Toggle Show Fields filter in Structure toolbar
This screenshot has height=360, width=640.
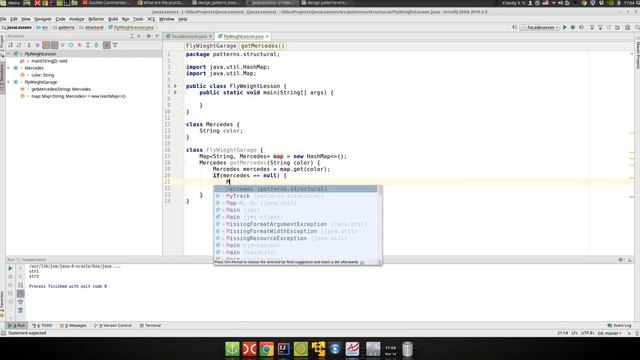point(46,45)
